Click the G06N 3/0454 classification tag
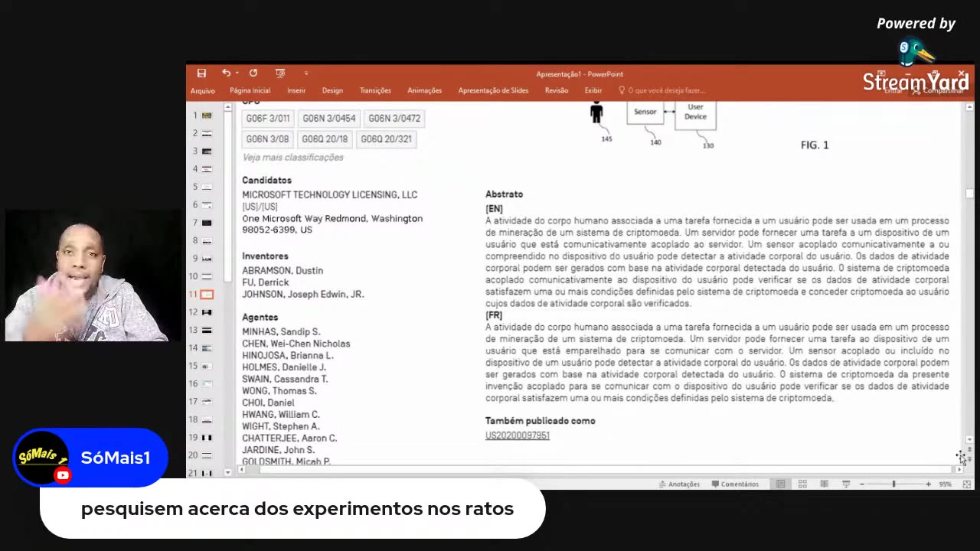The image size is (980, 551). point(328,119)
